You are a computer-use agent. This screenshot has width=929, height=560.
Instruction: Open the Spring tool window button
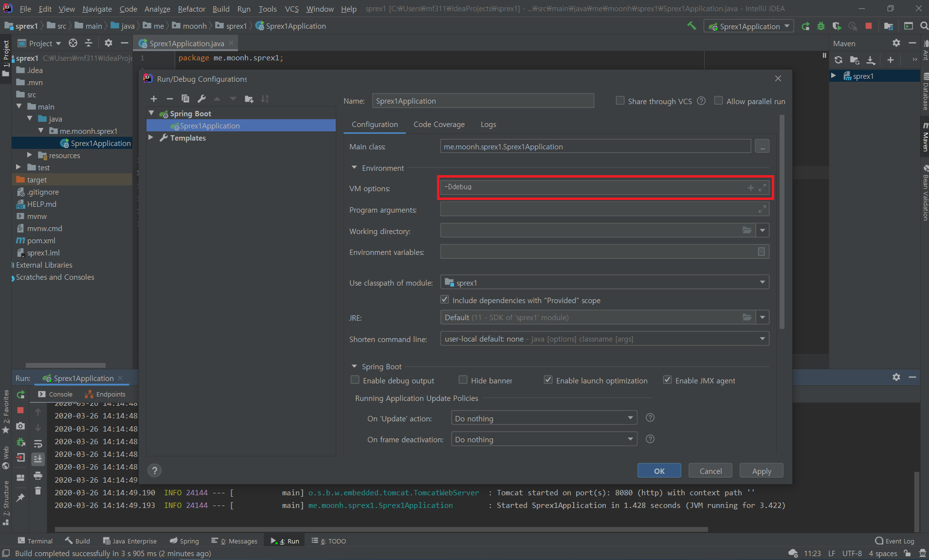tap(184, 541)
